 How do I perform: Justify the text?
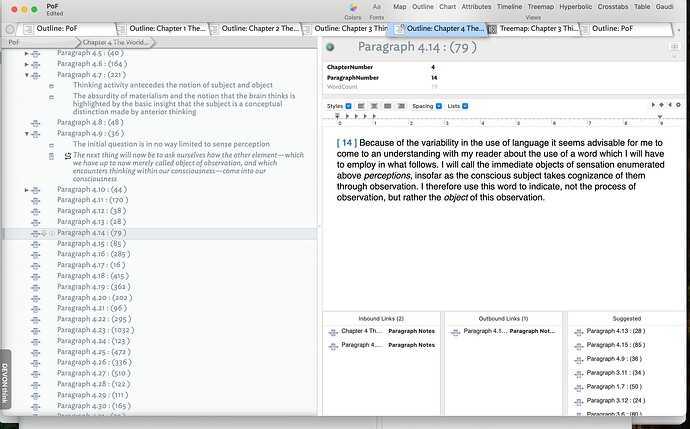point(388,106)
